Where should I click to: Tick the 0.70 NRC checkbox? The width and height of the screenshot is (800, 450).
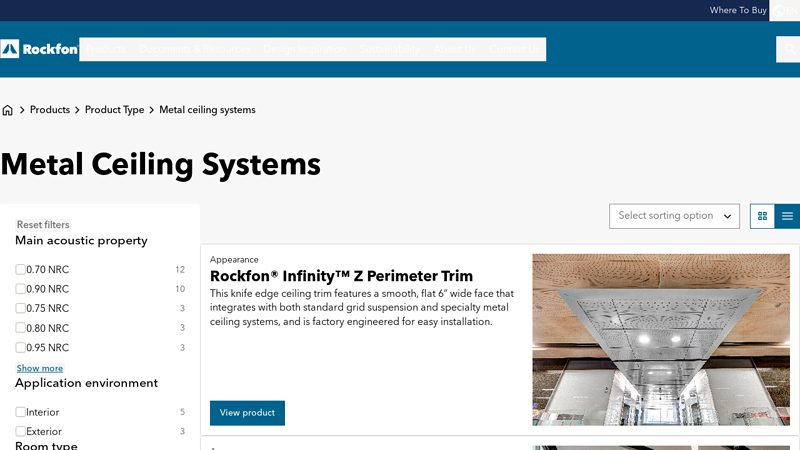coord(20,269)
